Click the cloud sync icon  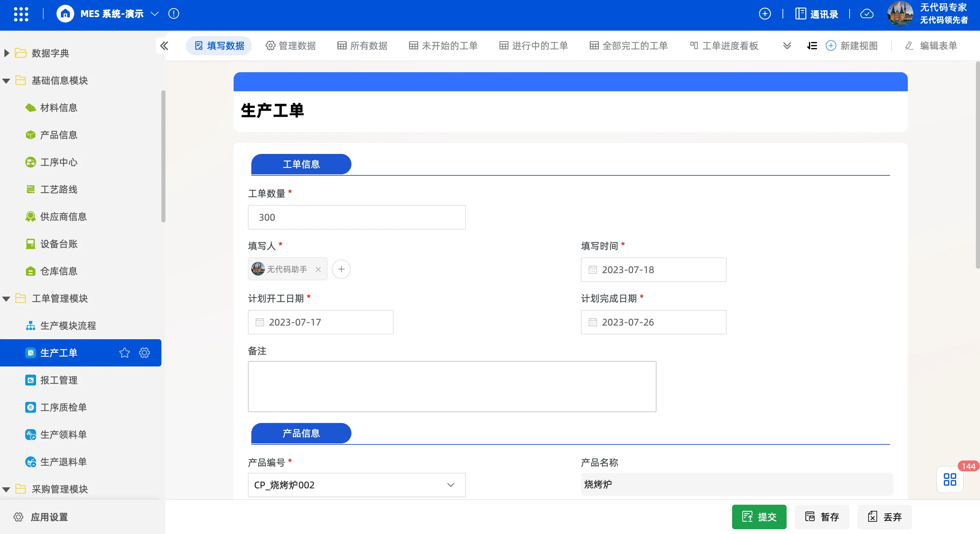pos(867,14)
